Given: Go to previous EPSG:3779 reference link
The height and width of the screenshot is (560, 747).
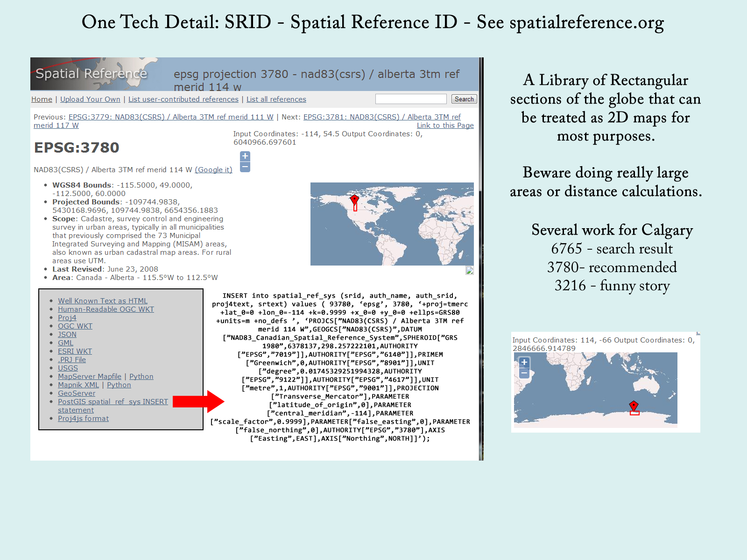Looking at the screenshot, I should click(x=171, y=117).
